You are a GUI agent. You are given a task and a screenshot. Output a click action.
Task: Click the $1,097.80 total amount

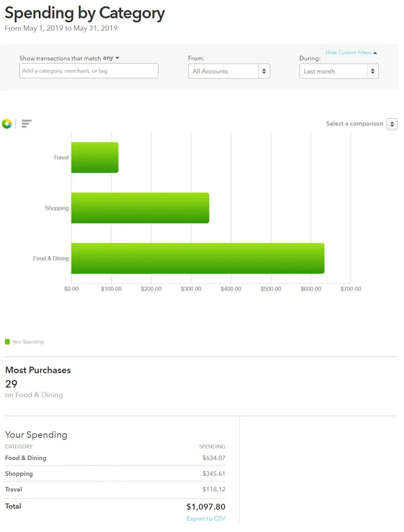(x=206, y=506)
